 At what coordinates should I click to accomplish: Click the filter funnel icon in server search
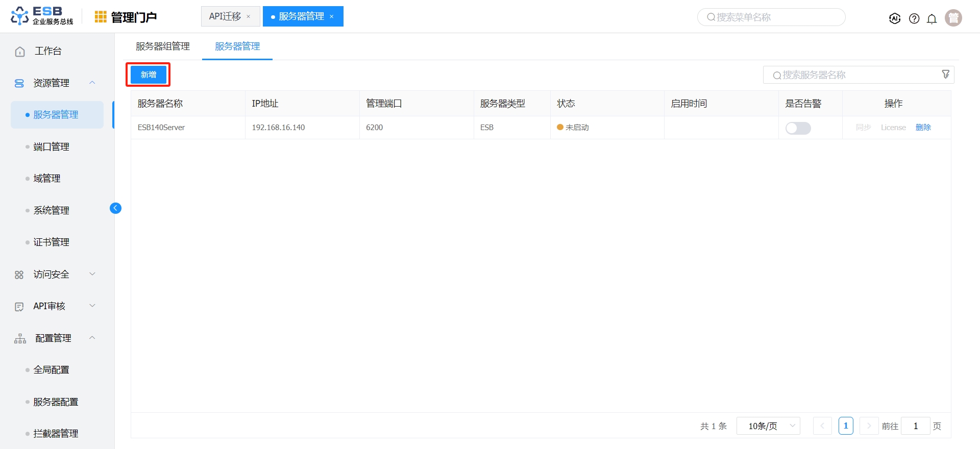tap(945, 74)
